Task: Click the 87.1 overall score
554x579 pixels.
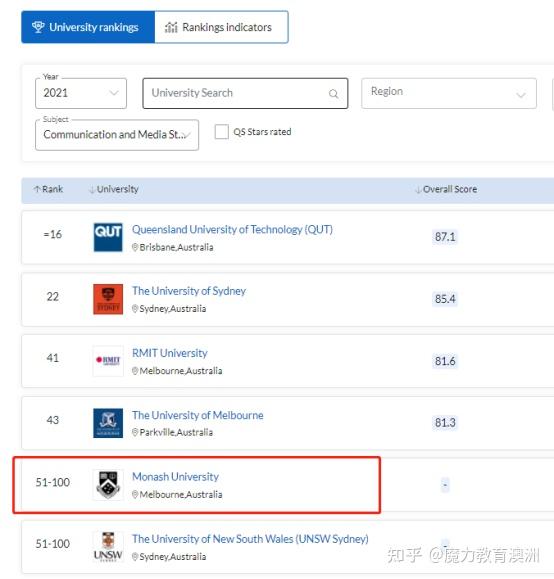Action: click(x=445, y=237)
